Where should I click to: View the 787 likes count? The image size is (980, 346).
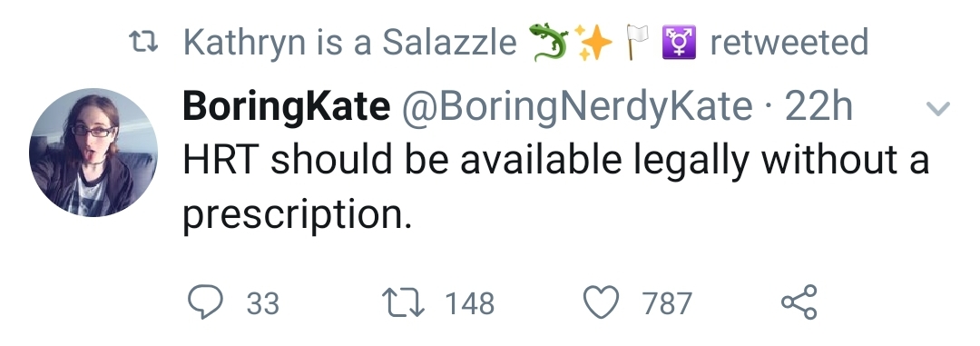[667, 303]
